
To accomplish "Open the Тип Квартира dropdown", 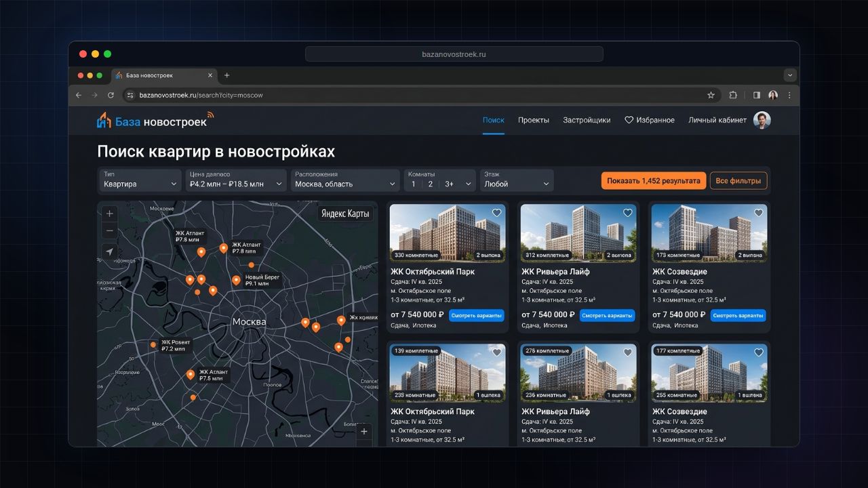I will pyautogui.click(x=140, y=180).
